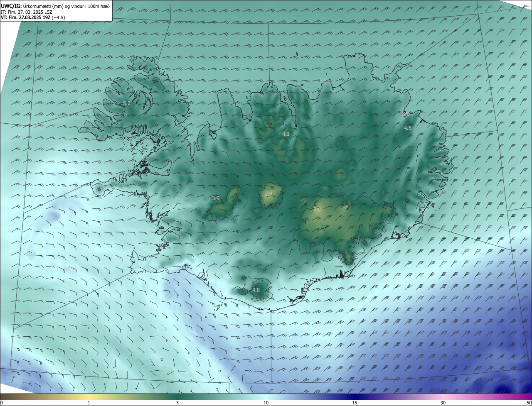Click the 'VT: Fim. 27.03.2025 19Z (+4 h)' line
The height and width of the screenshot is (406, 532).
33,17
